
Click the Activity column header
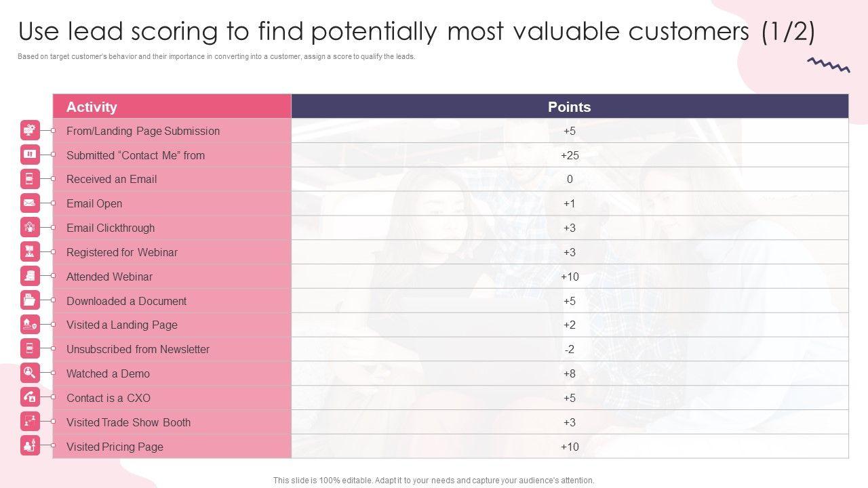pyautogui.click(x=92, y=107)
